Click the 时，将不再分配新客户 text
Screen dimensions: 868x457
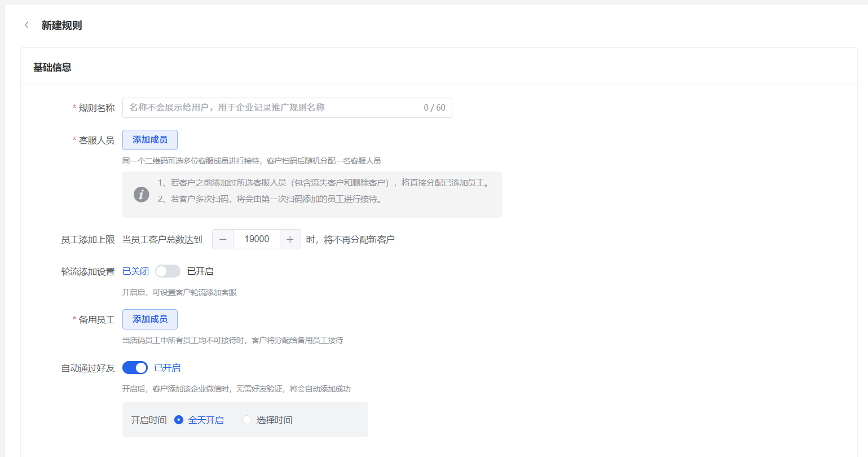[x=350, y=239]
